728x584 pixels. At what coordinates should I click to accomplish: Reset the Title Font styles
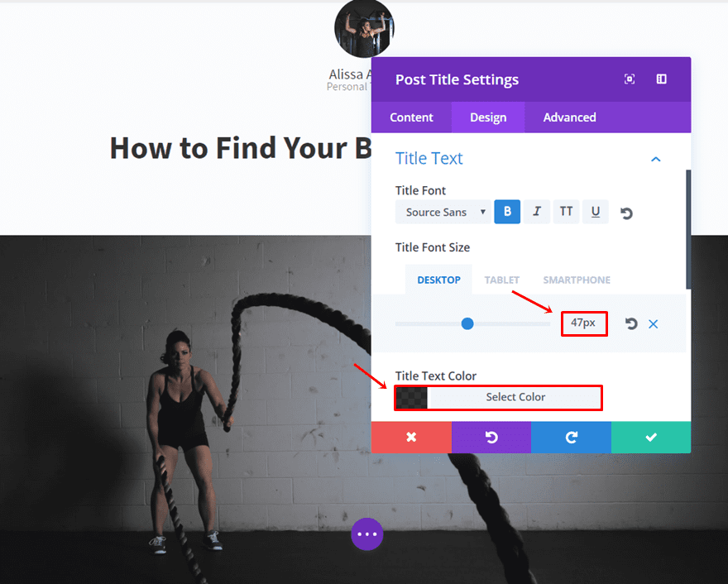[626, 213]
